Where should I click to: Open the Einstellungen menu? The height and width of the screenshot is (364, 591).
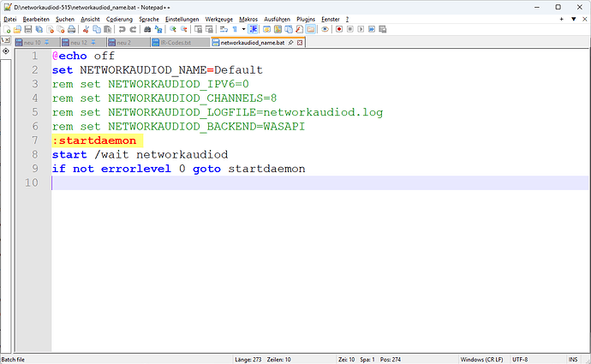182,18
